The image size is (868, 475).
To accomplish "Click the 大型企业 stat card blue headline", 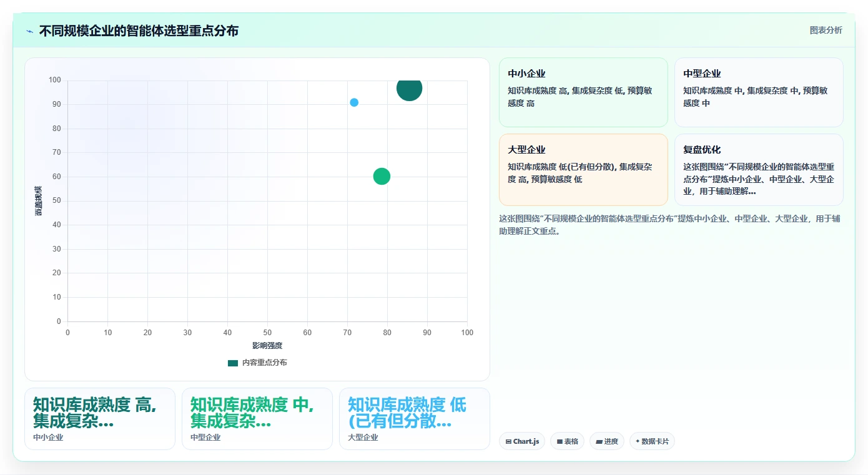I will coord(407,413).
